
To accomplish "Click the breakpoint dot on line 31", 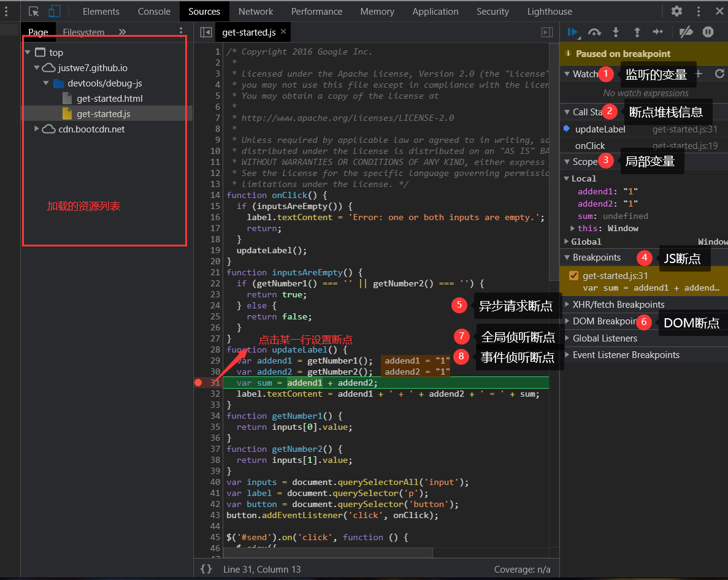I will pyautogui.click(x=198, y=383).
